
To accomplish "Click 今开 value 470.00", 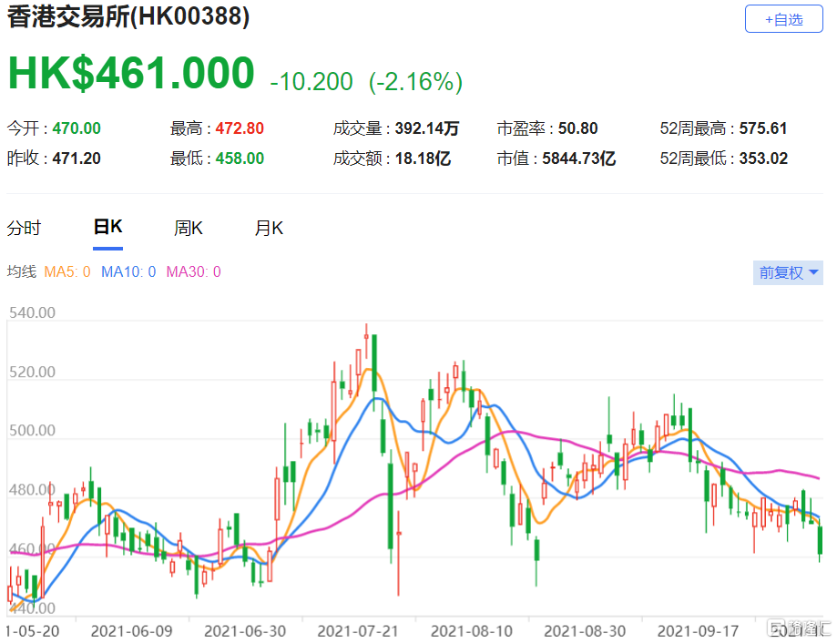I will point(77,128).
